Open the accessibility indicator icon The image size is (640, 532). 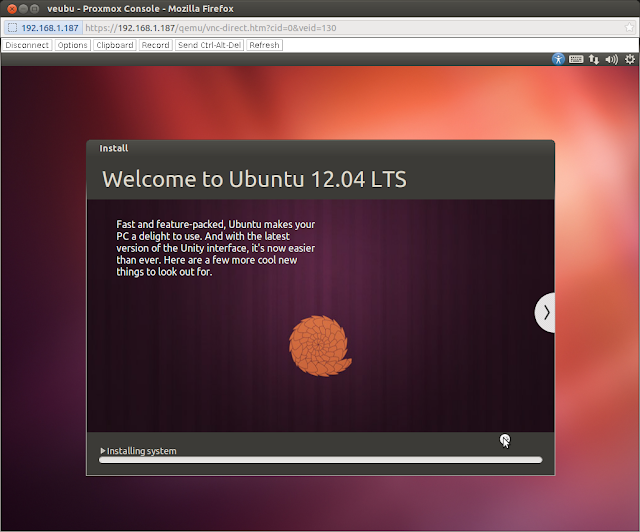point(558,59)
